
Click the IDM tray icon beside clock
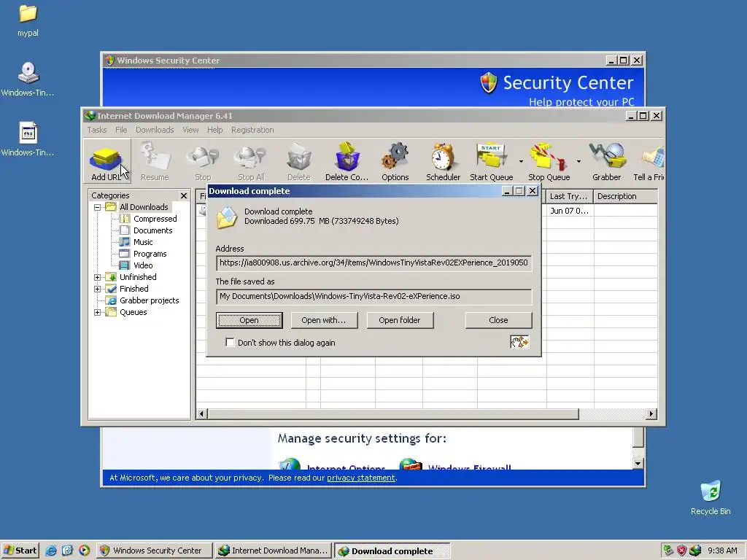[x=695, y=551]
